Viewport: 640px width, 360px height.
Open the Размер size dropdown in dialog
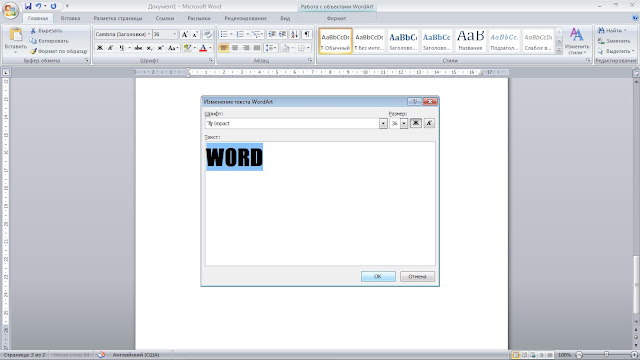point(404,123)
